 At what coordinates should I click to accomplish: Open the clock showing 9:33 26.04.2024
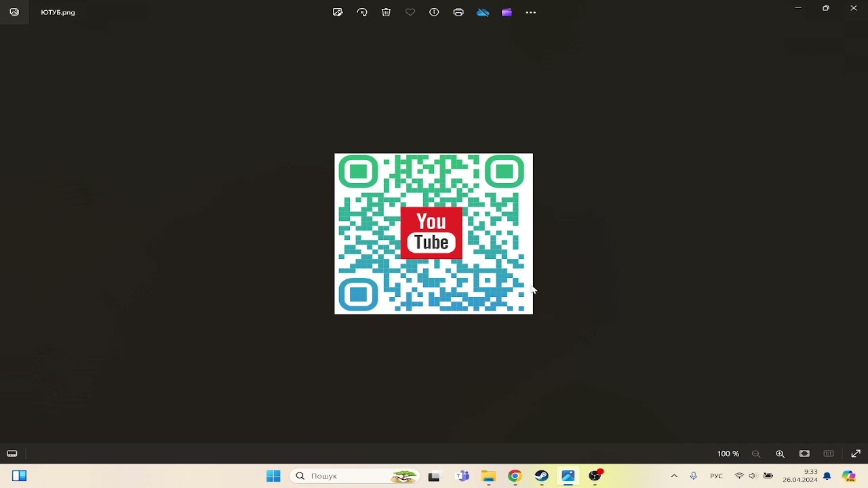point(800,476)
